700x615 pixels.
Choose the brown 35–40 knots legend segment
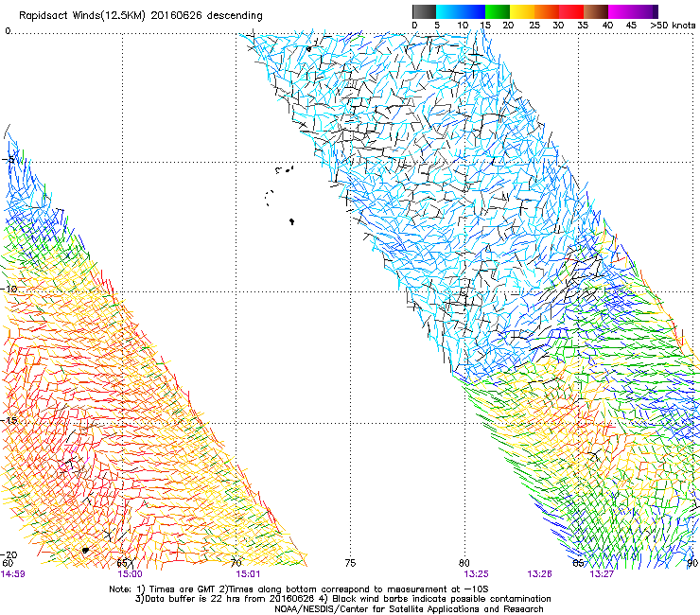596,11
